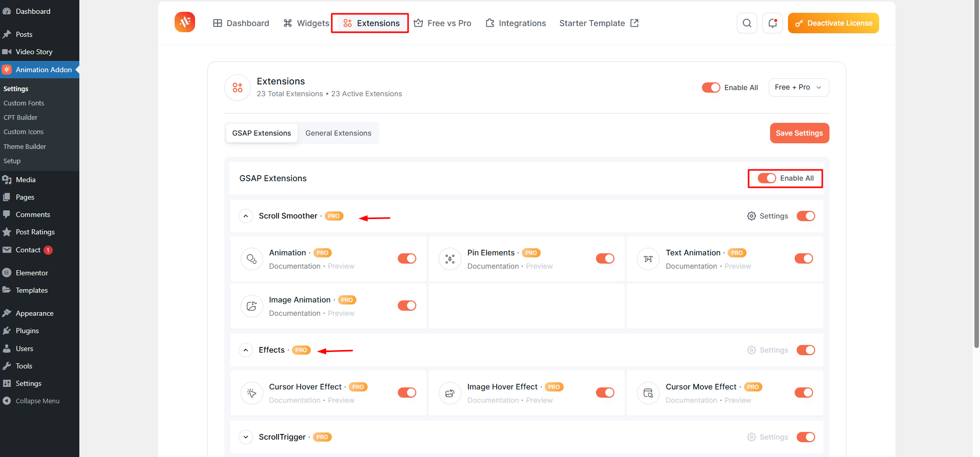This screenshot has width=980, height=457.
Task: Click the WordPress Dashboard sidebar icon
Action: coord(7,11)
